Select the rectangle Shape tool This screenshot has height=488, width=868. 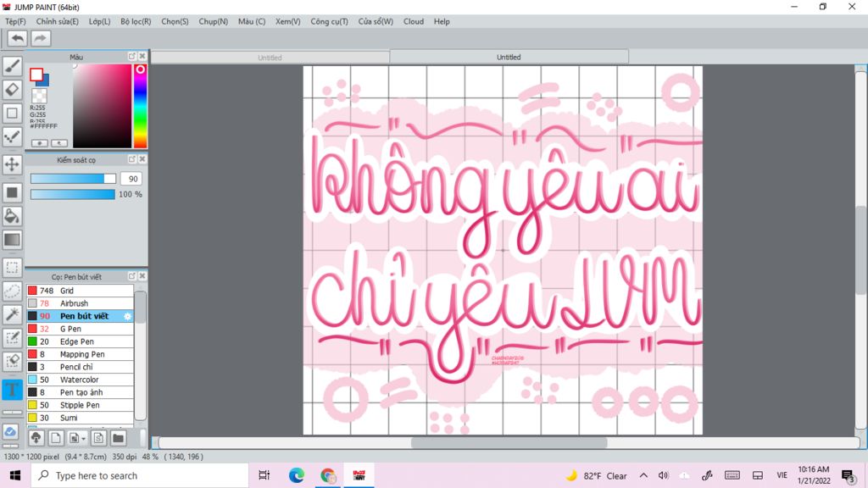12,114
